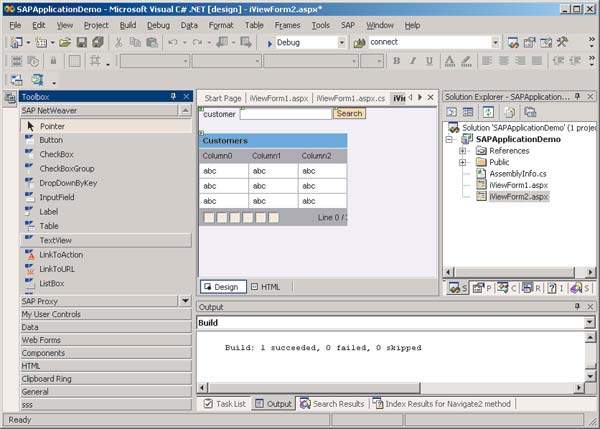Click the Bold formatting icon

(x=397, y=61)
